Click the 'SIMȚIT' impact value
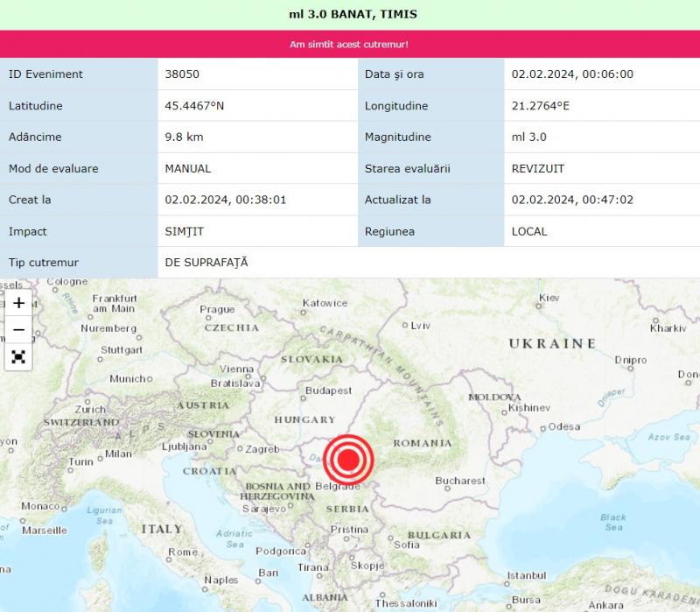 pyautogui.click(x=185, y=232)
